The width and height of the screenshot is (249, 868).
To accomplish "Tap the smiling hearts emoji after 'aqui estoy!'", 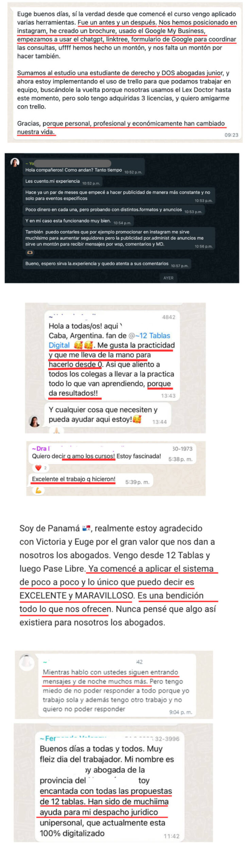I will (x=137, y=419).
